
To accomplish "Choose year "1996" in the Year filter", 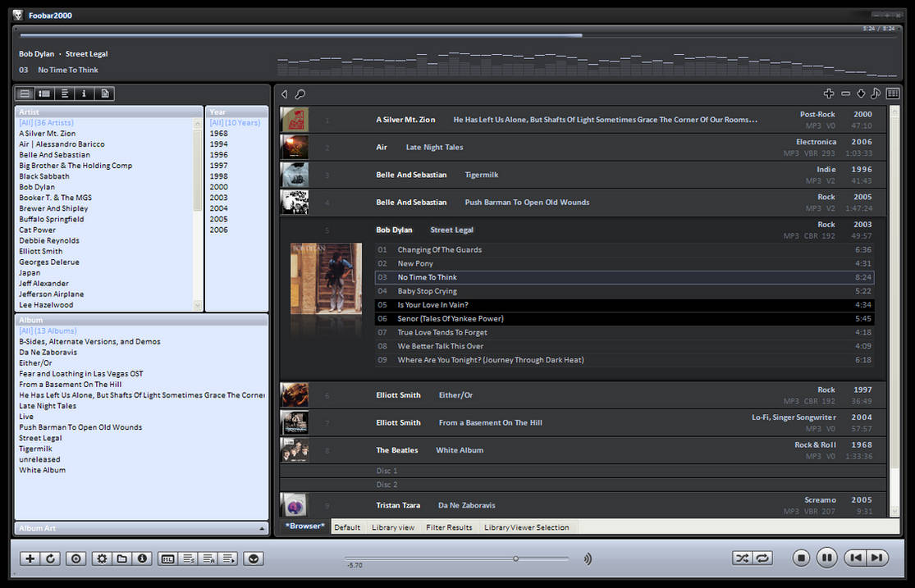I will pyautogui.click(x=219, y=155).
